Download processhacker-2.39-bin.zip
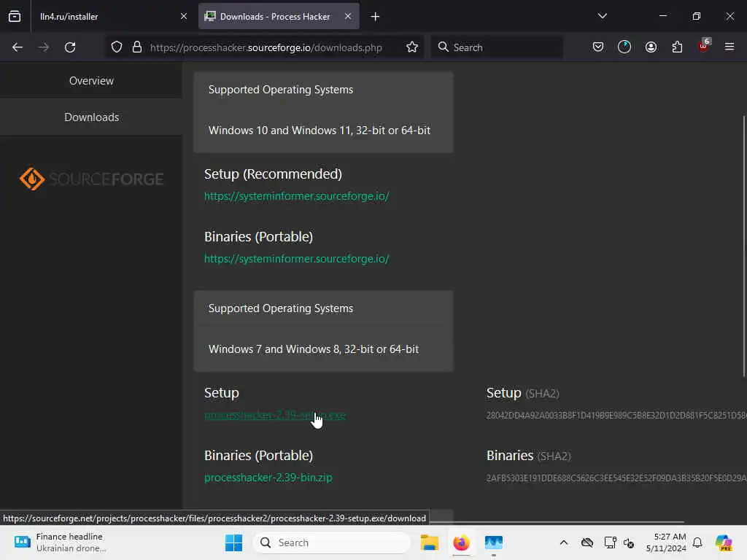747x560 pixels. (x=268, y=478)
